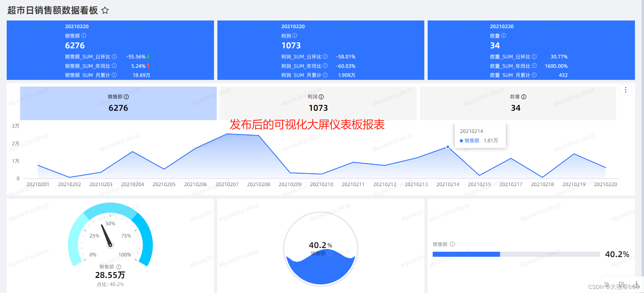Click the 28.55万 value under the gauge
Viewport: 644px width, 293px height.
click(110, 275)
